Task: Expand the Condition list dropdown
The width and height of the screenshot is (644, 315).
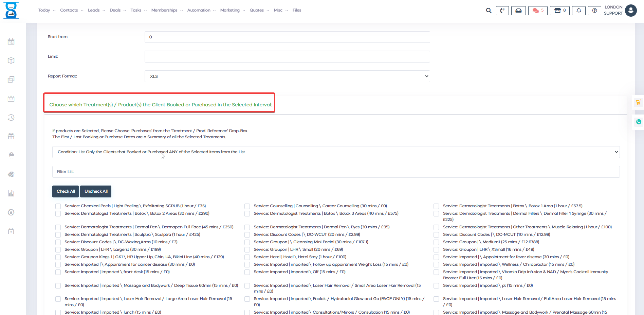Action: click(335, 152)
